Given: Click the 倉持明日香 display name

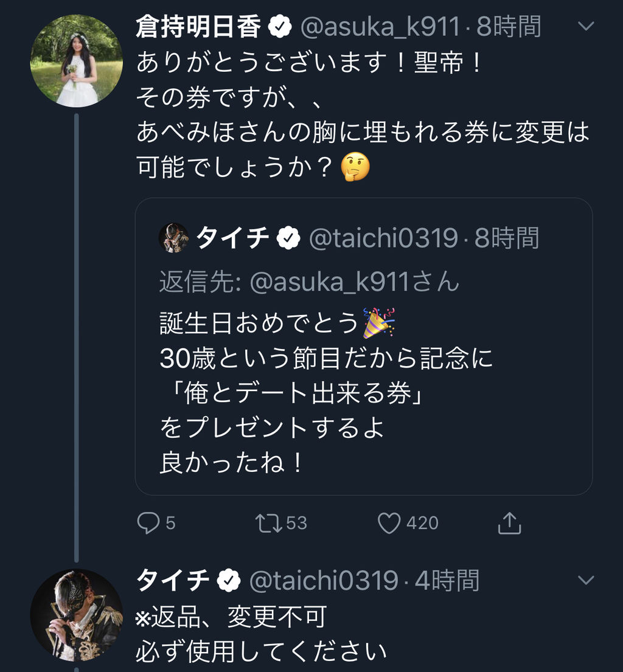Looking at the screenshot, I should [198, 27].
